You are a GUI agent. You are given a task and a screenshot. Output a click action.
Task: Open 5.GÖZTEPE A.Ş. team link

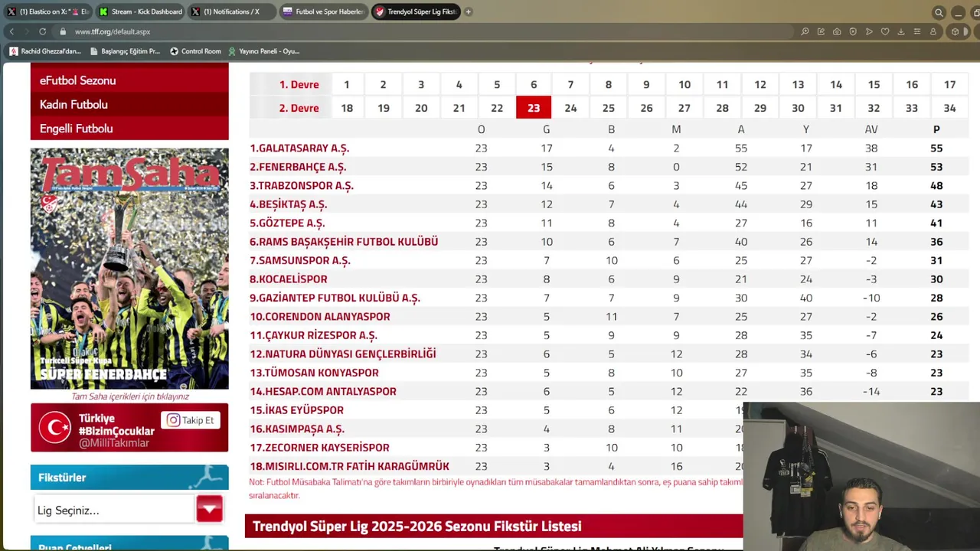point(287,223)
